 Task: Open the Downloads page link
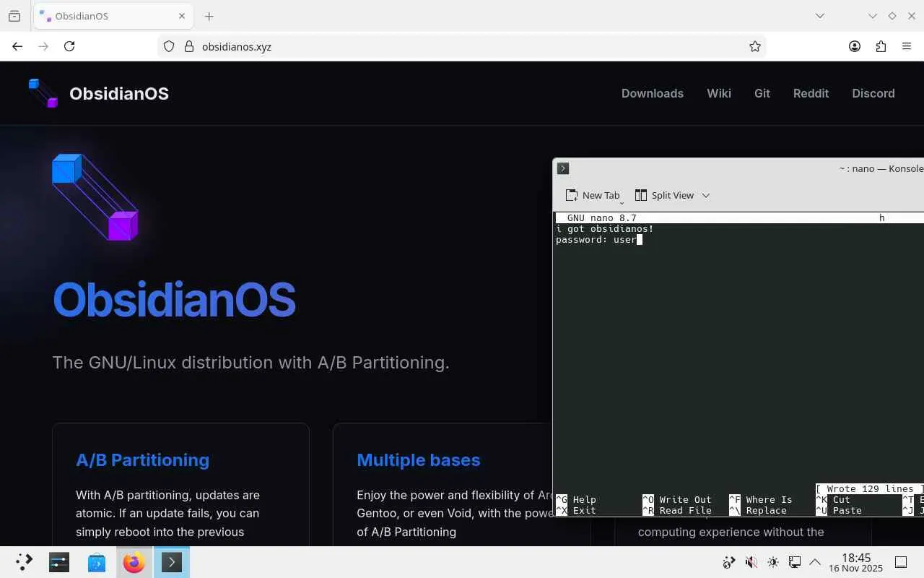coord(653,93)
